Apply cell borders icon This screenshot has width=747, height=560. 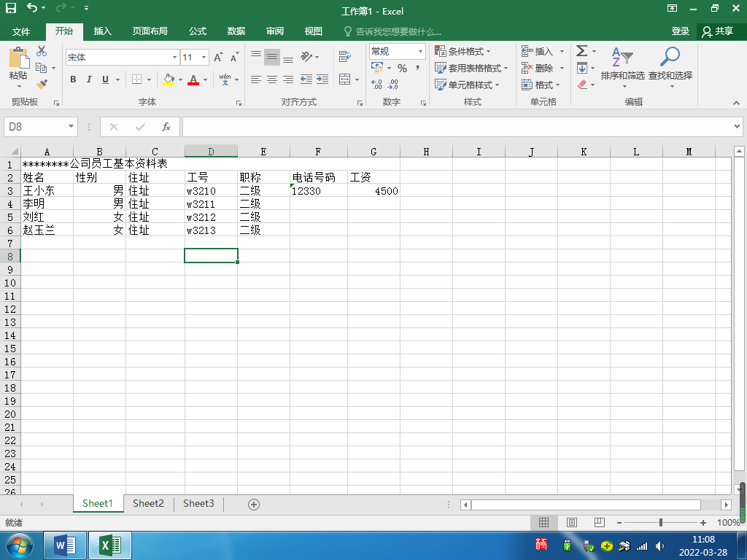(136, 79)
